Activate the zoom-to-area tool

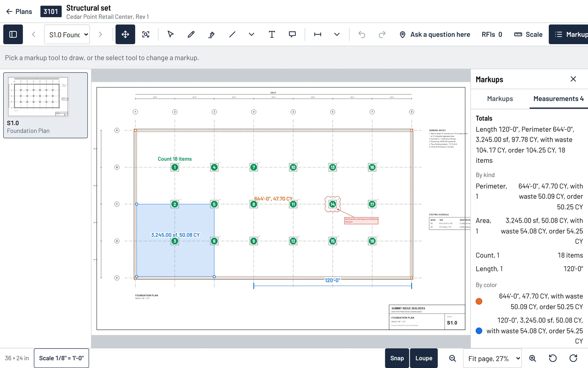pyautogui.click(x=146, y=34)
